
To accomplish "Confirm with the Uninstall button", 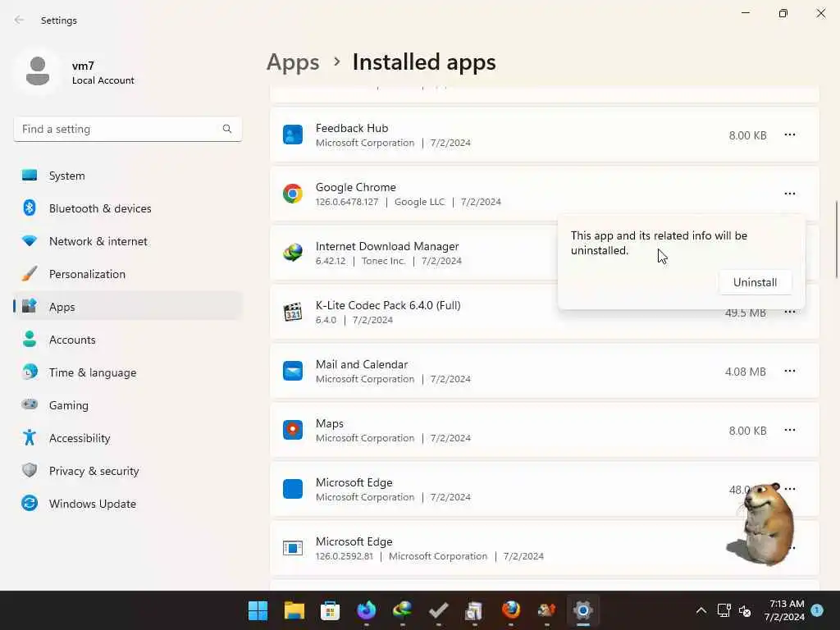I will click(755, 282).
